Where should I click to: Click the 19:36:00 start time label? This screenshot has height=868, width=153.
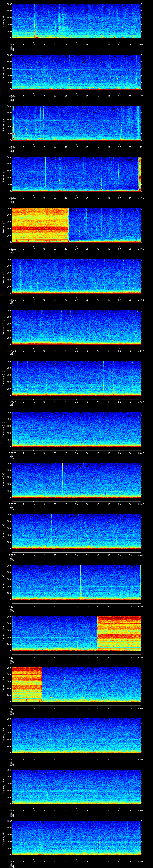(12, 402)
